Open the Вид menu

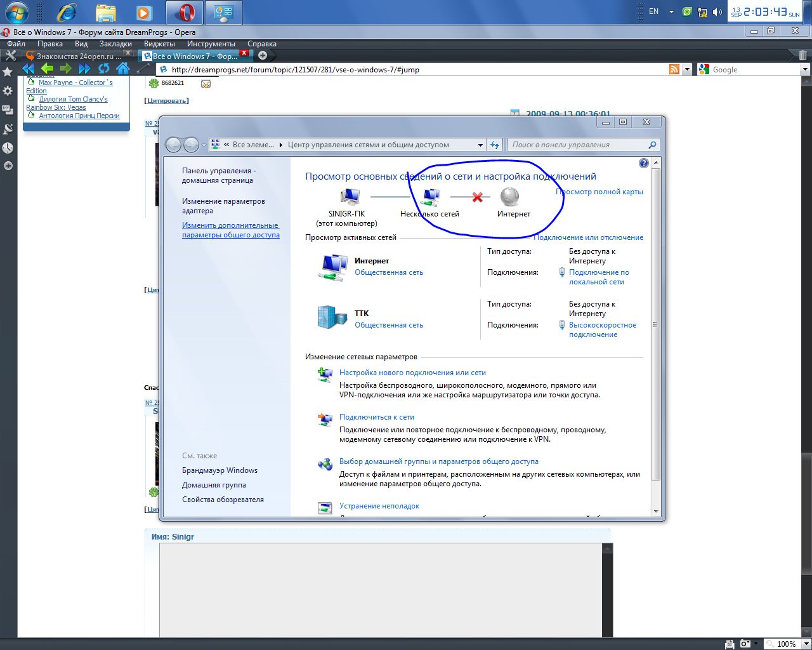[x=81, y=44]
